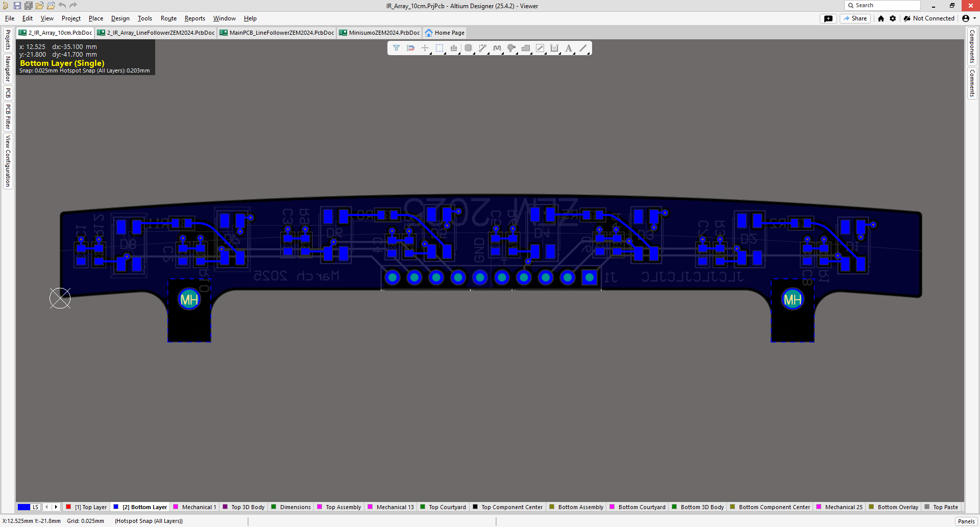Activate the interactive routing tool
The width and height of the screenshot is (980, 527).
(x=482, y=48)
